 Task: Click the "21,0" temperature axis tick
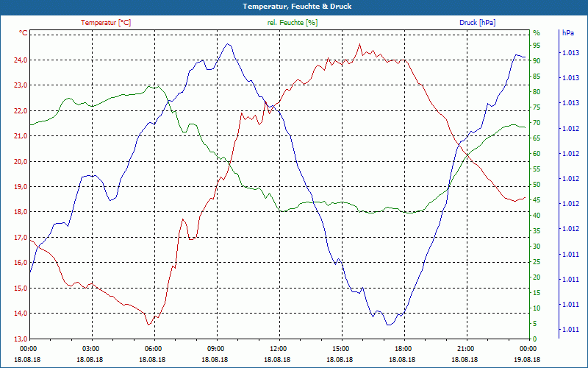(x=21, y=136)
